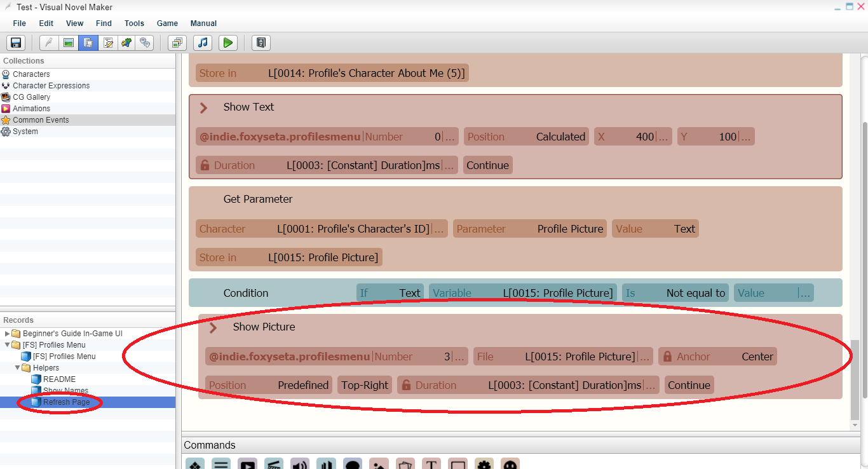Click the Common Events star icon

6,120
